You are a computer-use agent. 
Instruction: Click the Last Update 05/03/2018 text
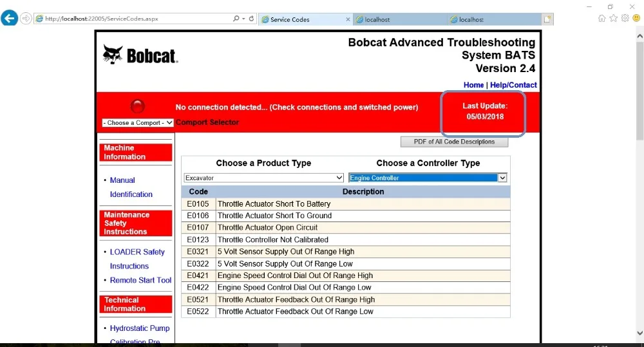point(485,111)
